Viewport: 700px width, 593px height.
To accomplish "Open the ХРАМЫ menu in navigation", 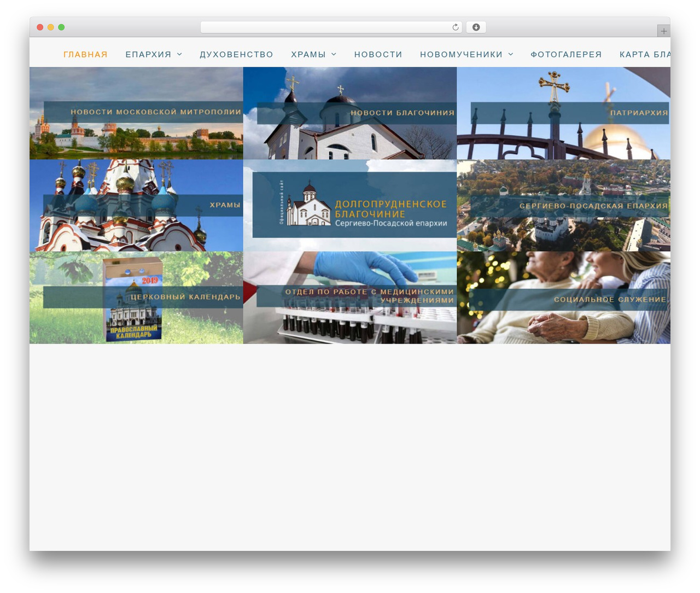I will point(308,55).
